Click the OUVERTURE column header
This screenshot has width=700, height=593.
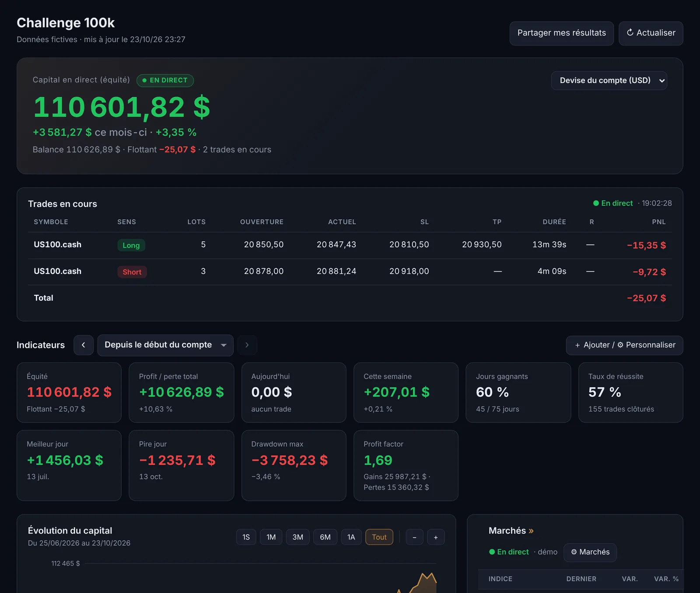(x=262, y=222)
